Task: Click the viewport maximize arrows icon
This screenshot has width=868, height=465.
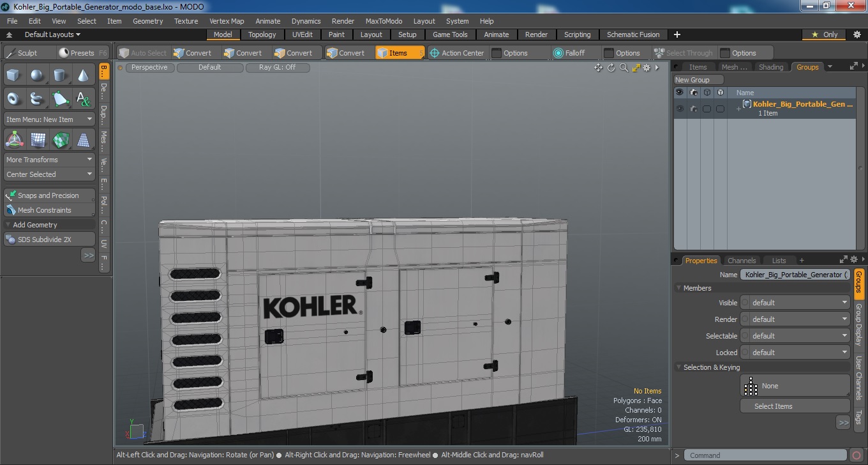Action: (636, 68)
